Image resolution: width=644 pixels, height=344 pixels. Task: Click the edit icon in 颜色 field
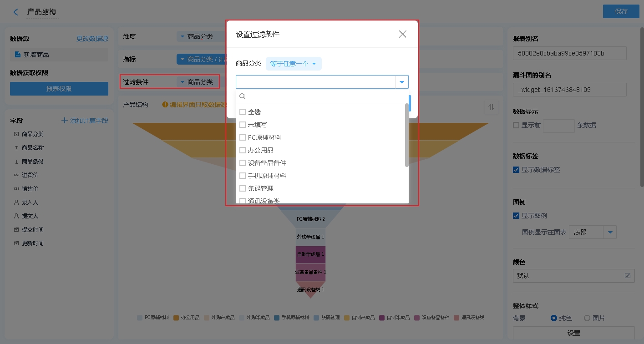point(628,276)
